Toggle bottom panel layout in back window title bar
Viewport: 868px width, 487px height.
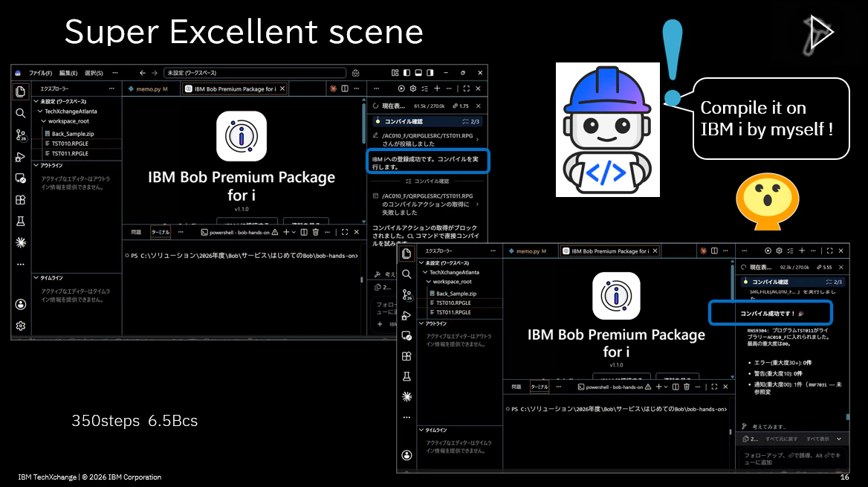tap(418, 73)
